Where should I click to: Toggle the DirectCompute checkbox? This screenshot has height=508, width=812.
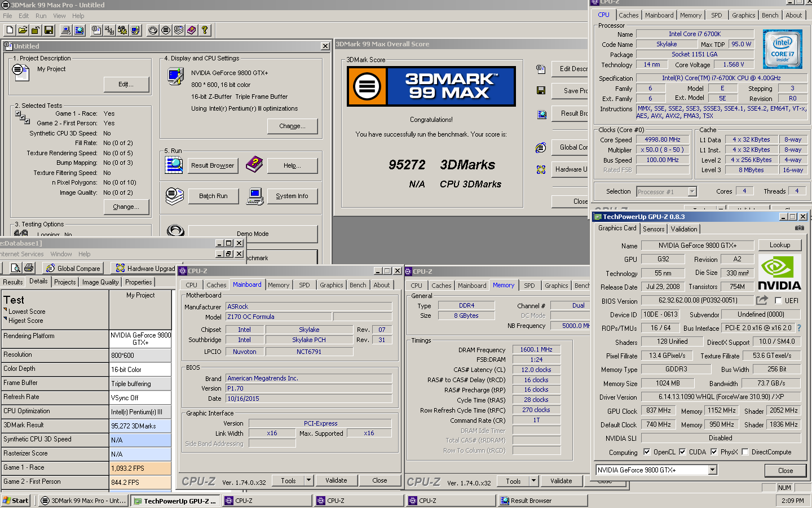745,452
